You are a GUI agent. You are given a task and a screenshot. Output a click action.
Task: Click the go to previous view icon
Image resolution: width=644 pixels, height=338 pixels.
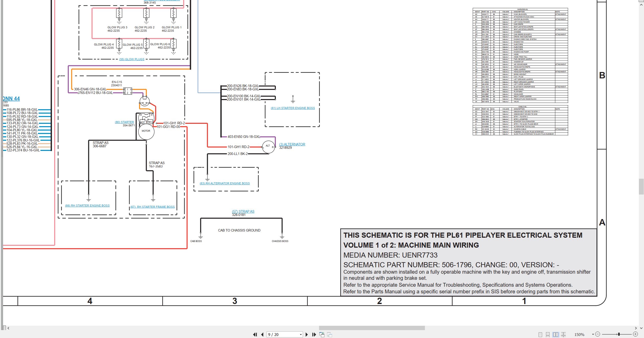[322, 334]
